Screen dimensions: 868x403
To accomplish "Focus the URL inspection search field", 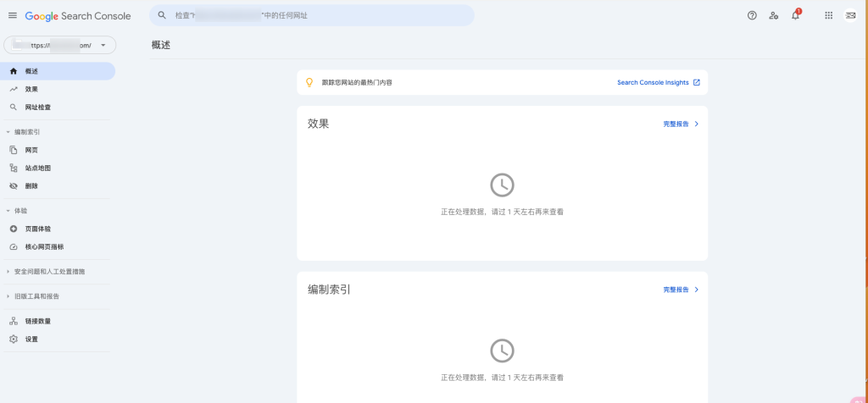I will [x=312, y=15].
